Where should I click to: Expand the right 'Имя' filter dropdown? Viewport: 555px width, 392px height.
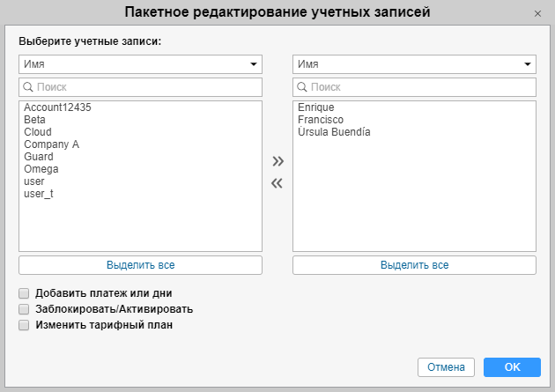click(x=414, y=64)
